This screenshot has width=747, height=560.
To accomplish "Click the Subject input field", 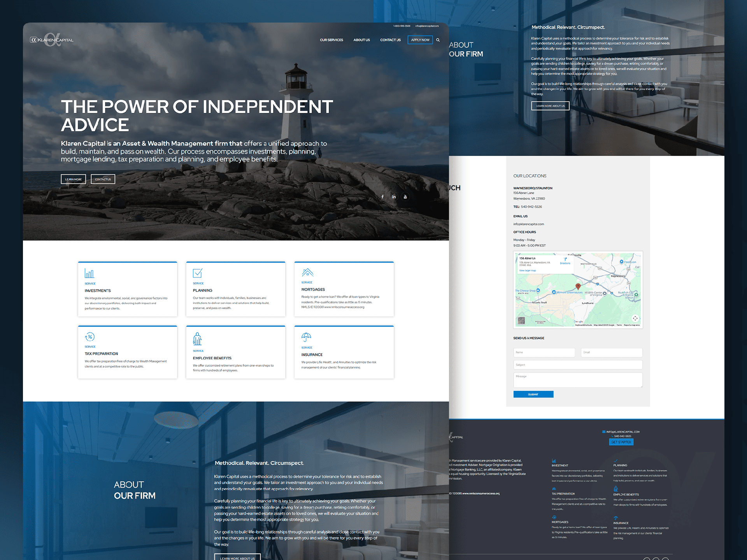I will click(x=578, y=365).
